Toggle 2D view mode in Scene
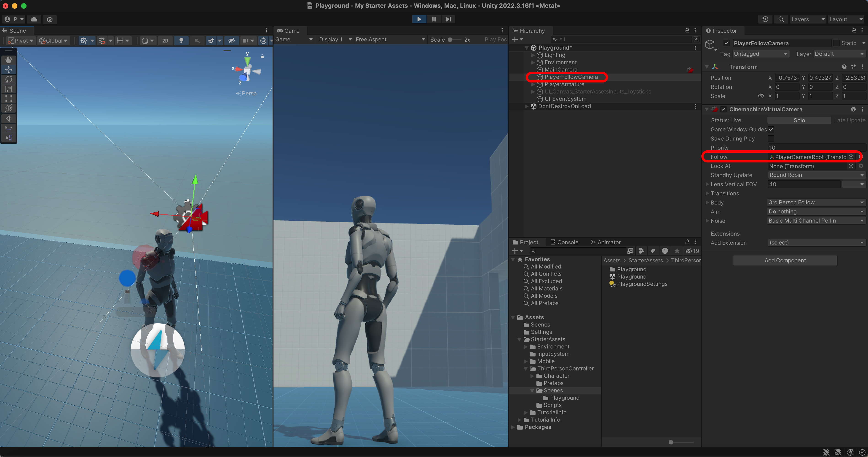The height and width of the screenshot is (457, 868). 165,41
